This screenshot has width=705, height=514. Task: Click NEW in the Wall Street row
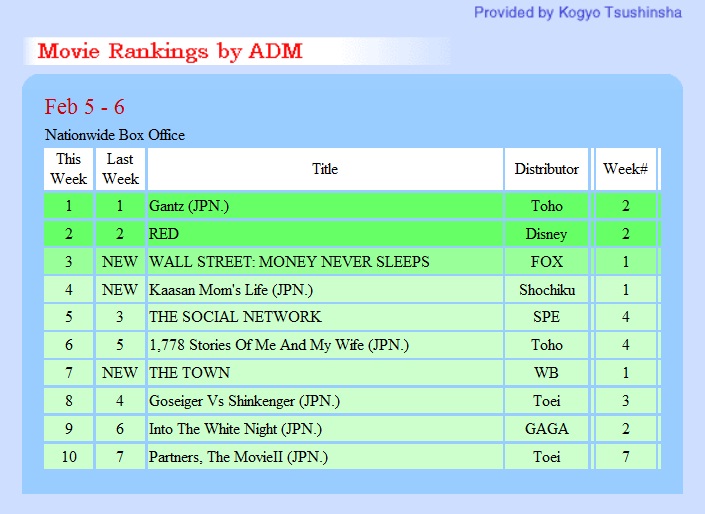coord(120,262)
